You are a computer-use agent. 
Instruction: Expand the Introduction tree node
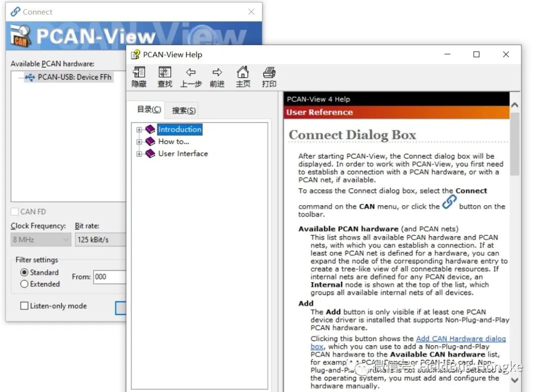(x=139, y=130)
